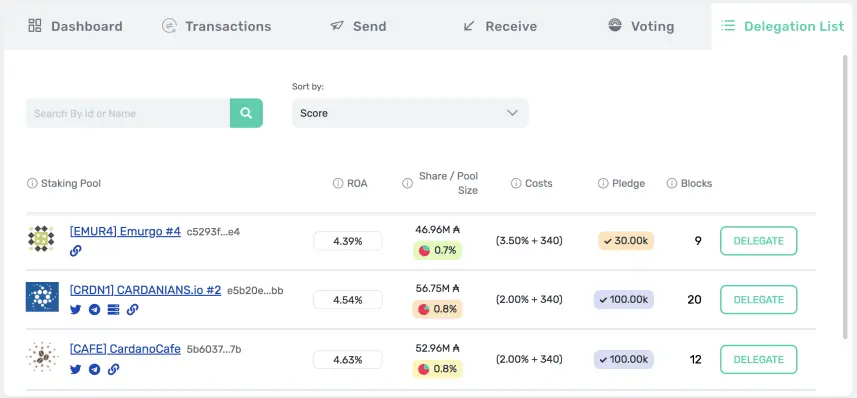Click the 0.8% share badge for CardanoCafe
The image size is (857, 398).
437,369
